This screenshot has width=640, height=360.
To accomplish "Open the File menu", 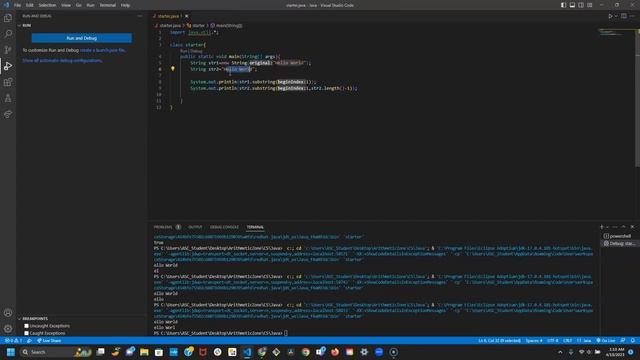I will click(x=18, y=5).
